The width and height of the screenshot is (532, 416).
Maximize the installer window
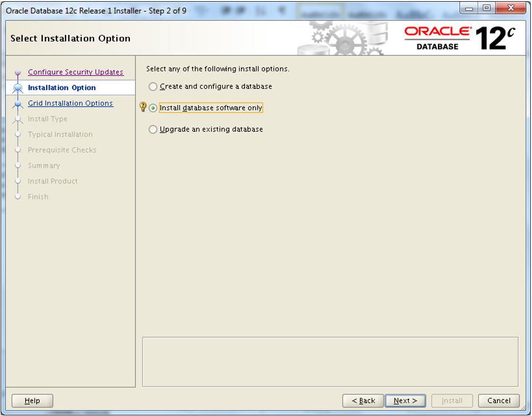486,8
